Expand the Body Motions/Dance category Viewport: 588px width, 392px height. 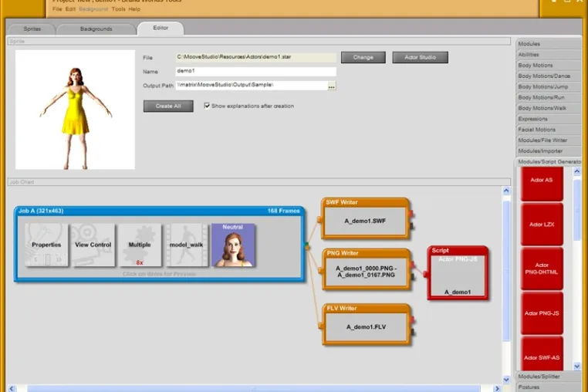pos(549,76)
